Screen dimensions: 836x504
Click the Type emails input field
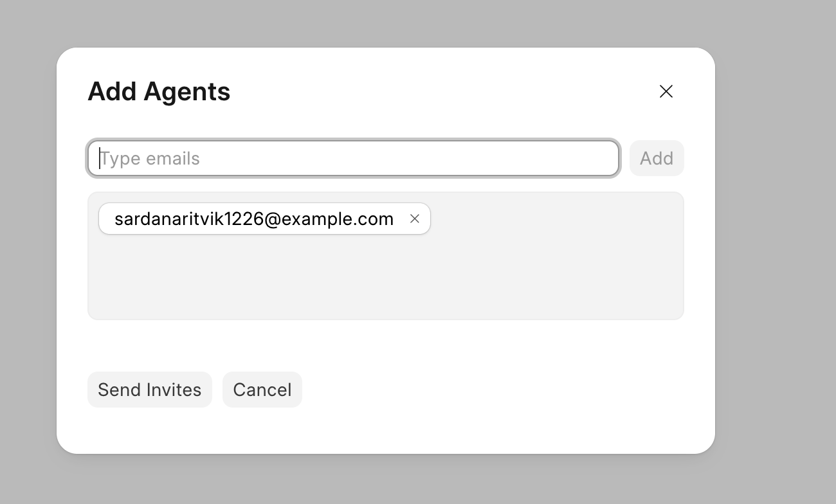(353, 158)
